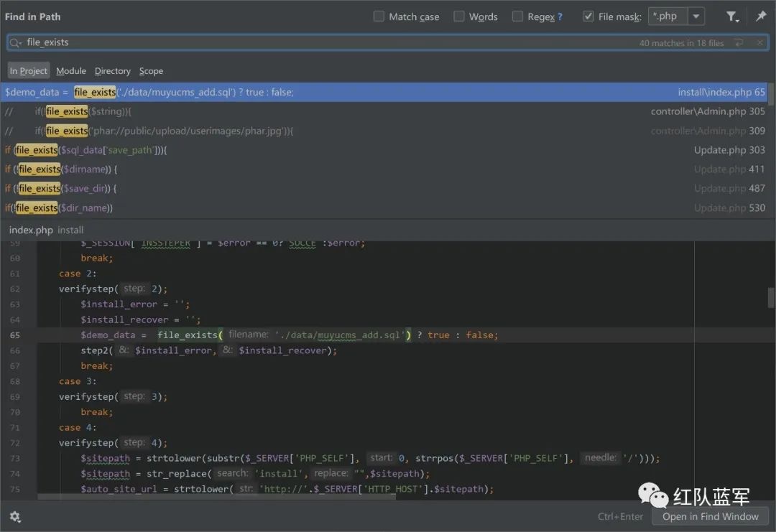The width and height of the screenshot is (776, 532).
Task: Click the results list vertical scrollbar
Action: coord(772,95)
